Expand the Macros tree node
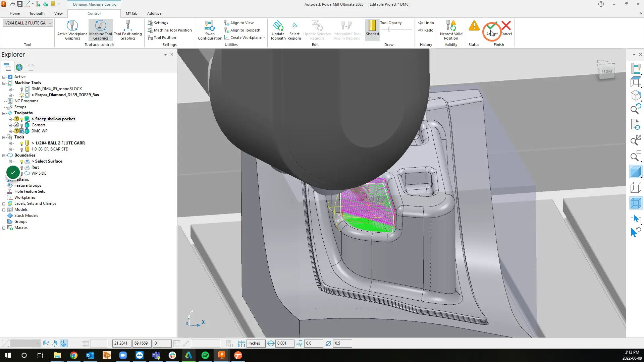Image resolution: width=644 pixels, height=362 pixels. [4, 228]
